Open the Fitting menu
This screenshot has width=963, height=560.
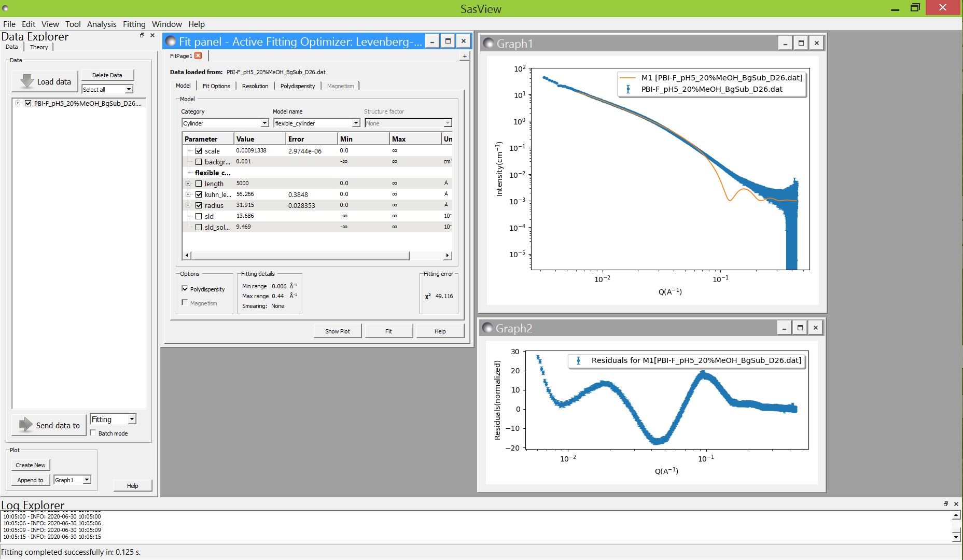coord(134,24)
